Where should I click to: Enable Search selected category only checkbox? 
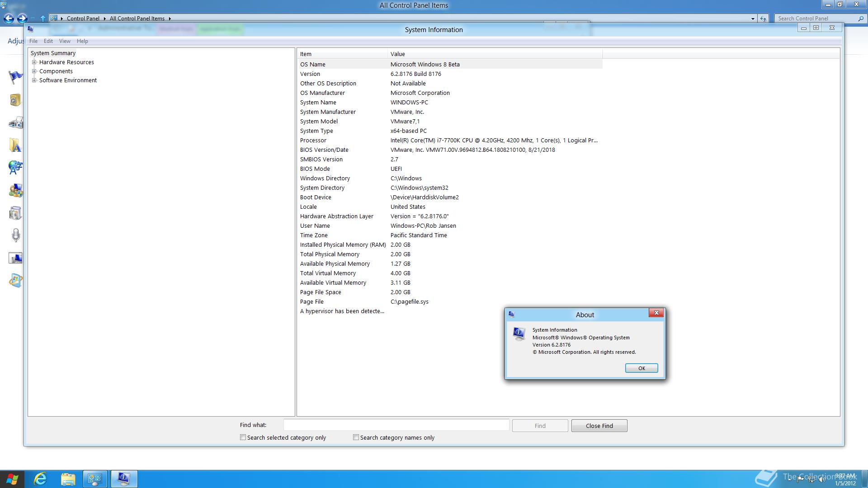point(243,437)
